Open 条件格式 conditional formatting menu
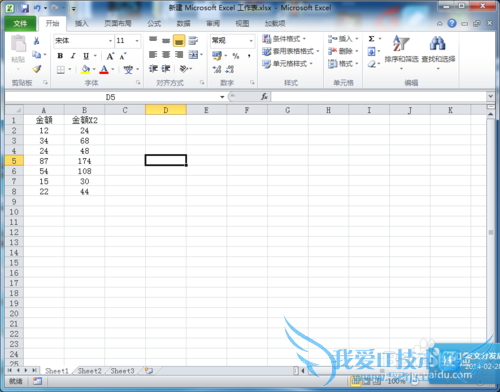 click(284, 39)
